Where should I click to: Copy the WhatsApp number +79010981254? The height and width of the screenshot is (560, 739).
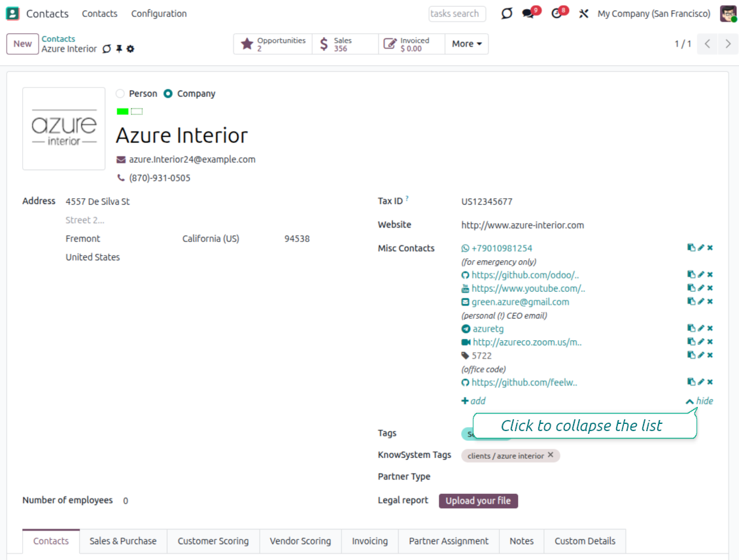691,248
